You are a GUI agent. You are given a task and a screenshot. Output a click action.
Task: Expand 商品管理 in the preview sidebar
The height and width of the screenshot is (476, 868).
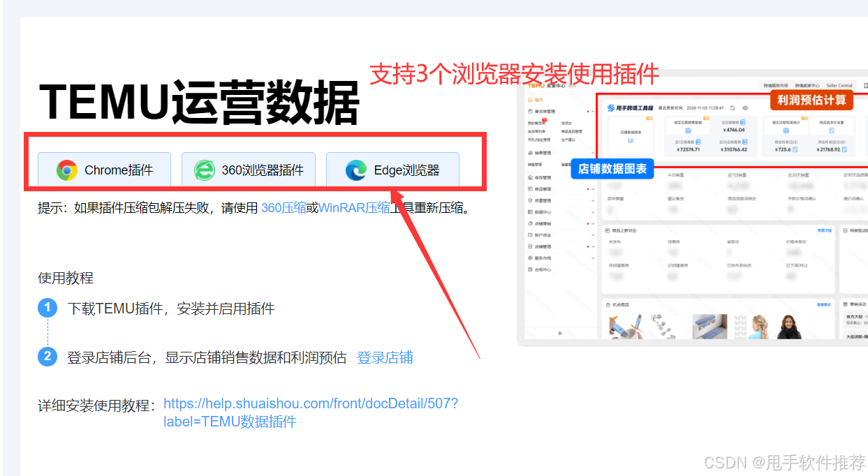click(x=593, y=188)
